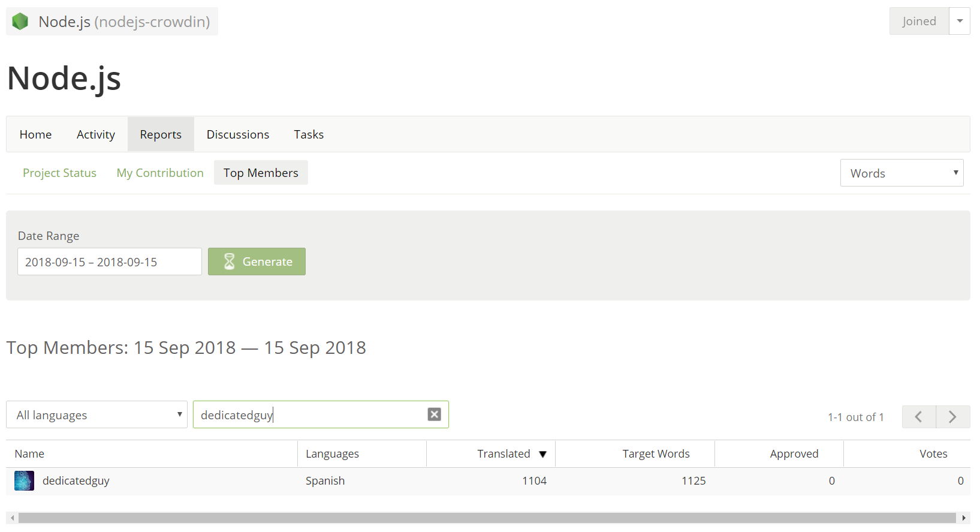Go to next page of results

tap(953, 417)
